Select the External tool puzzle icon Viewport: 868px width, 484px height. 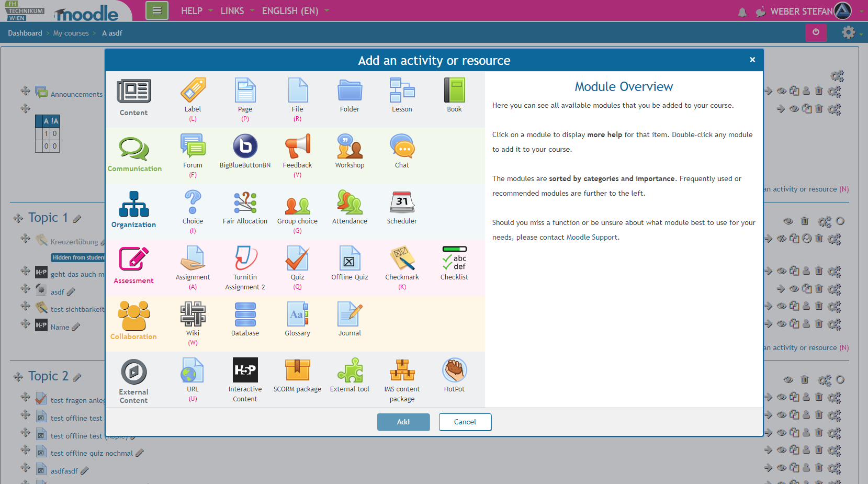click(350, 370)
